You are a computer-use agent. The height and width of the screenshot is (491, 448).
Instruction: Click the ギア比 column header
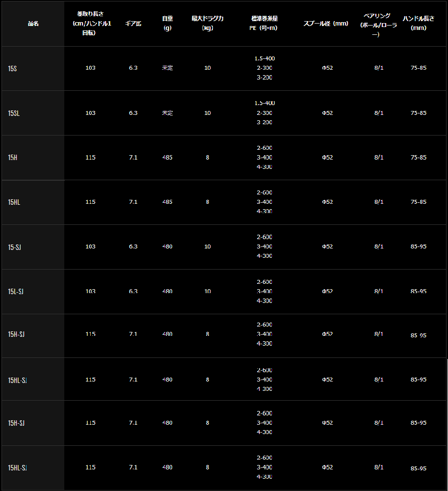(133, 24)
